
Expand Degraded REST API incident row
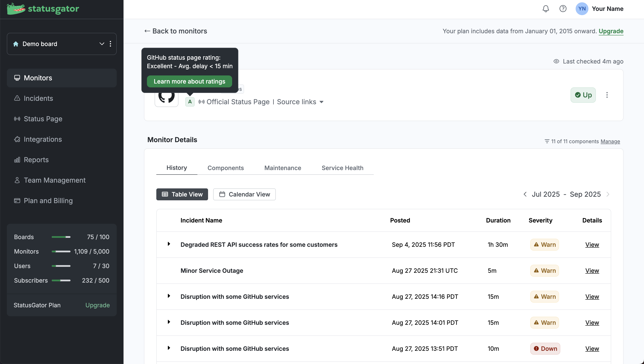click(x=169, y=244)
